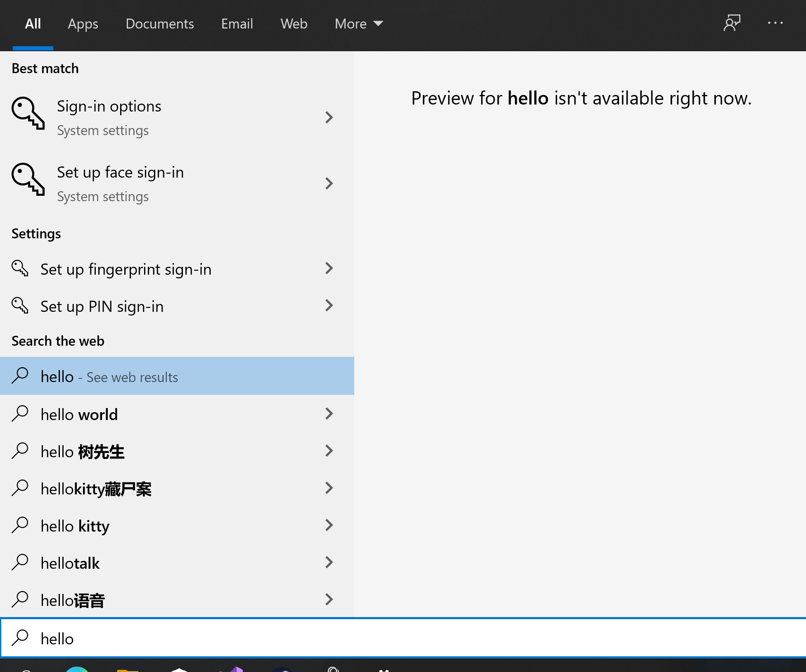Viewport: 806px width, 672px height.
Task: Click the feedback person icon in header
Action: (x=732, y=23)
